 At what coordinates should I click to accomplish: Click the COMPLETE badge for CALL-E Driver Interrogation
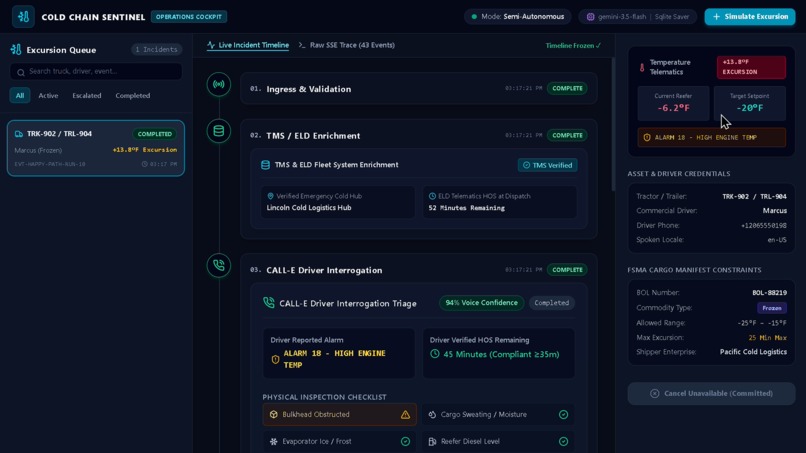(x=567, y=269)
